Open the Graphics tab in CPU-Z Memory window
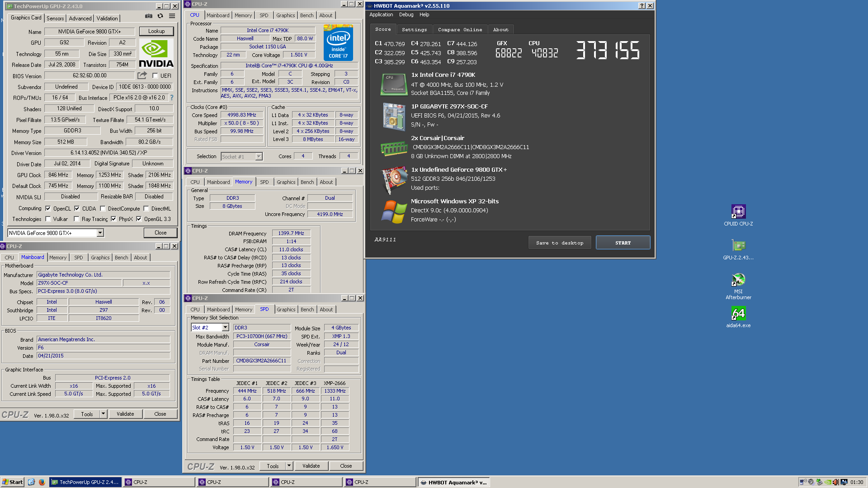This screenshot has width=868, height=488. coord(286,182)
